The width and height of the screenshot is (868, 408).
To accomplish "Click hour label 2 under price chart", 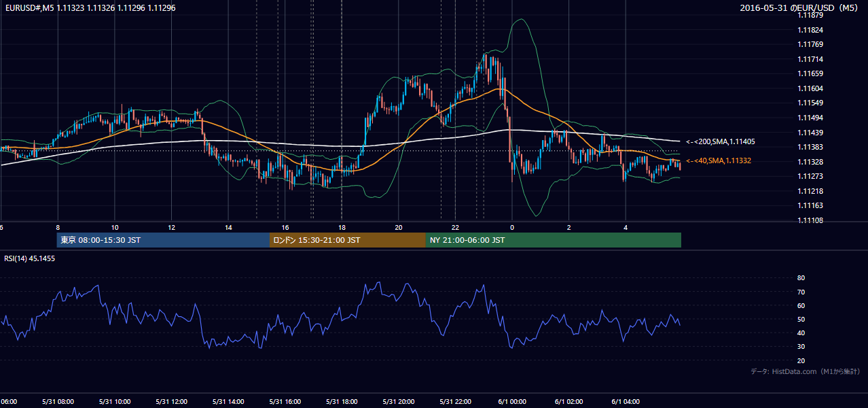I will click(569, 228).
